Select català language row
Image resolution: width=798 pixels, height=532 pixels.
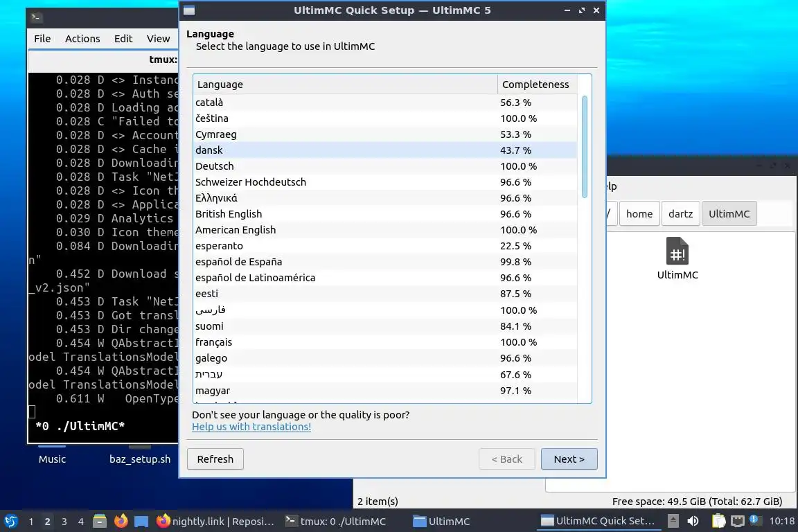click(x=384, y=103)
